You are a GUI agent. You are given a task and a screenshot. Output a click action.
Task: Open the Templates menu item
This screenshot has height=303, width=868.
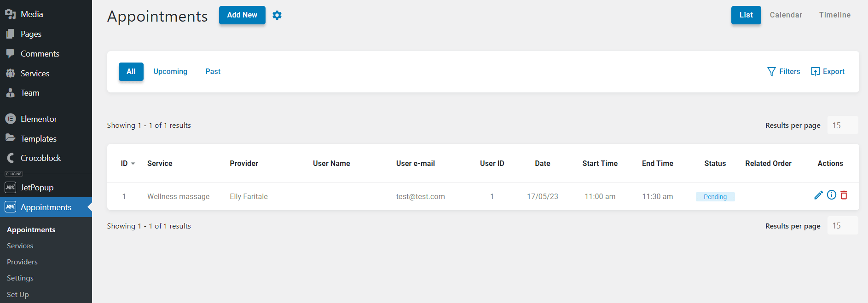46,138
